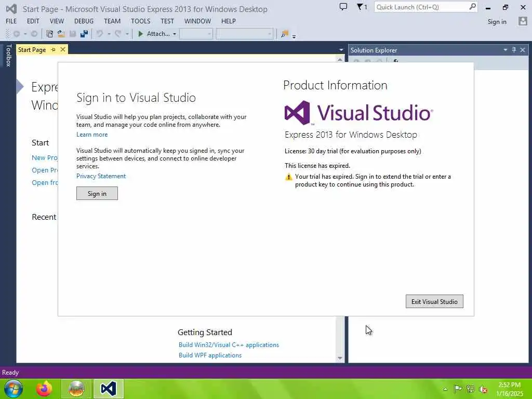
Task: Click the Redo toolbar icon
Action: pyautogui.click(x=118, y=34)
